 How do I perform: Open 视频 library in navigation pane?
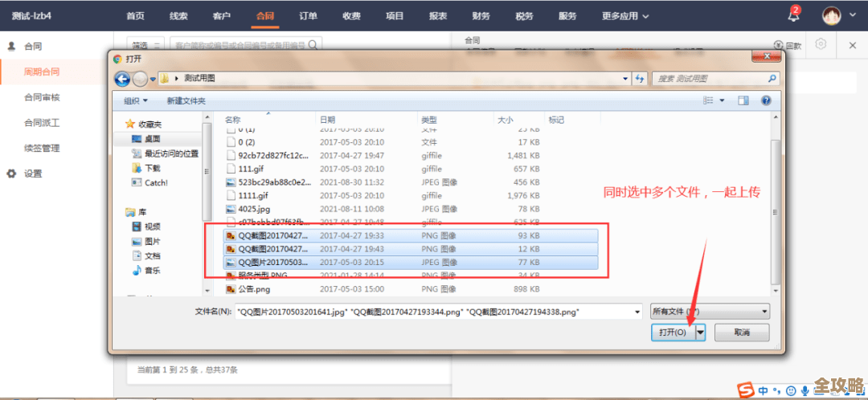pyautogui.click(x=147, y=227)
